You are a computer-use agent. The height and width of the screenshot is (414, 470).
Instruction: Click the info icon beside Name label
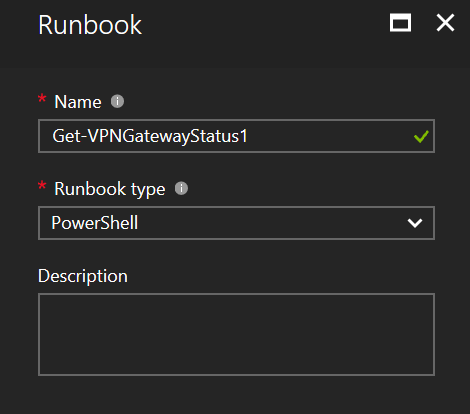pos(117,101)
